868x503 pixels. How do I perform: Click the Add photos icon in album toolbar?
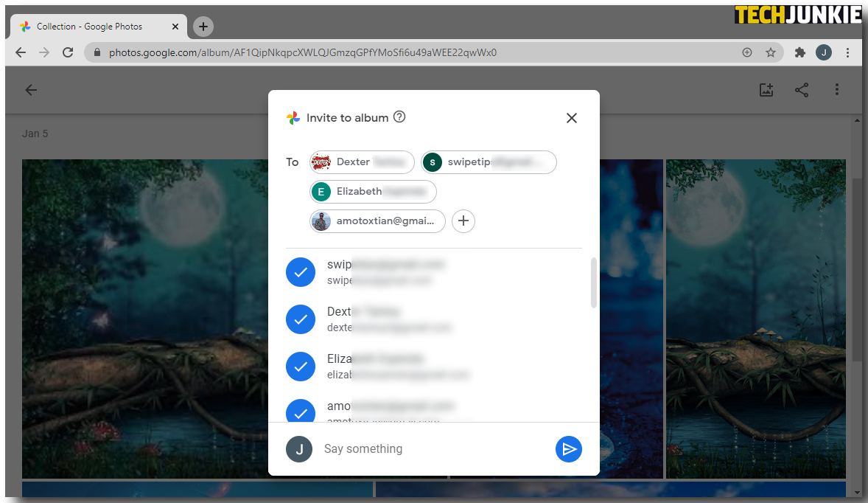click(766, 90)
